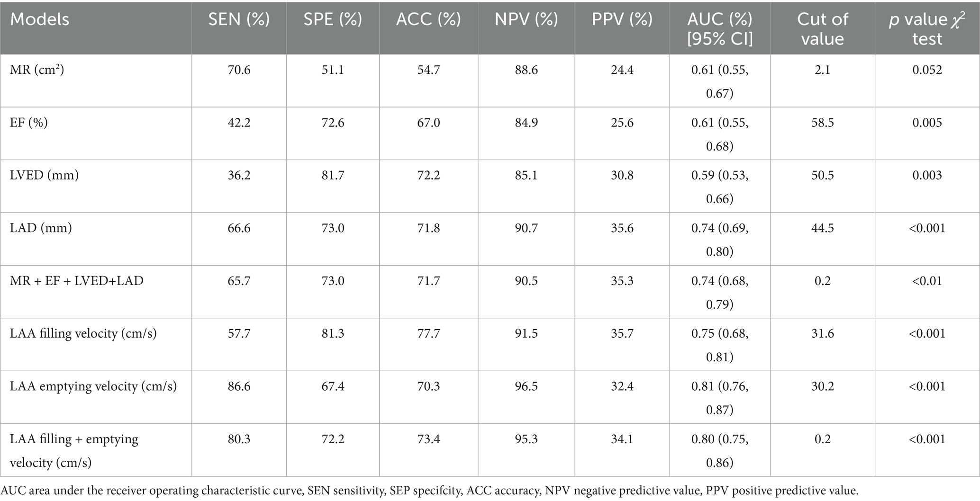The width and height of the screenshot is (980, 501).
Task: Click the Models column header
Action: pos(40,19)
